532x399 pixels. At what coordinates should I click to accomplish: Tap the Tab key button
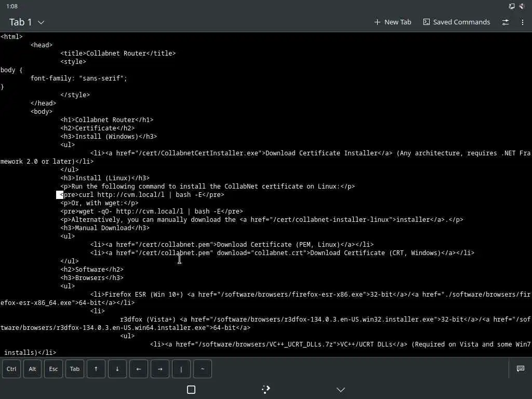(75, 369)
